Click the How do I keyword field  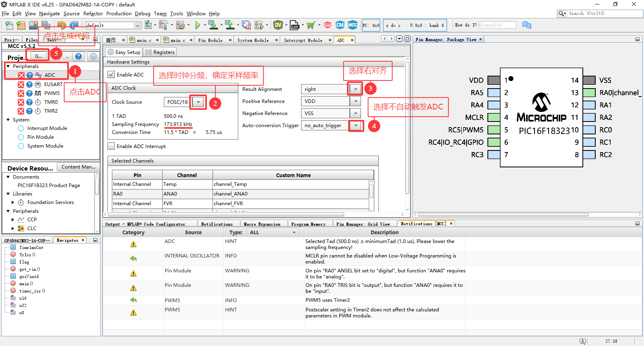pos(497,25)
